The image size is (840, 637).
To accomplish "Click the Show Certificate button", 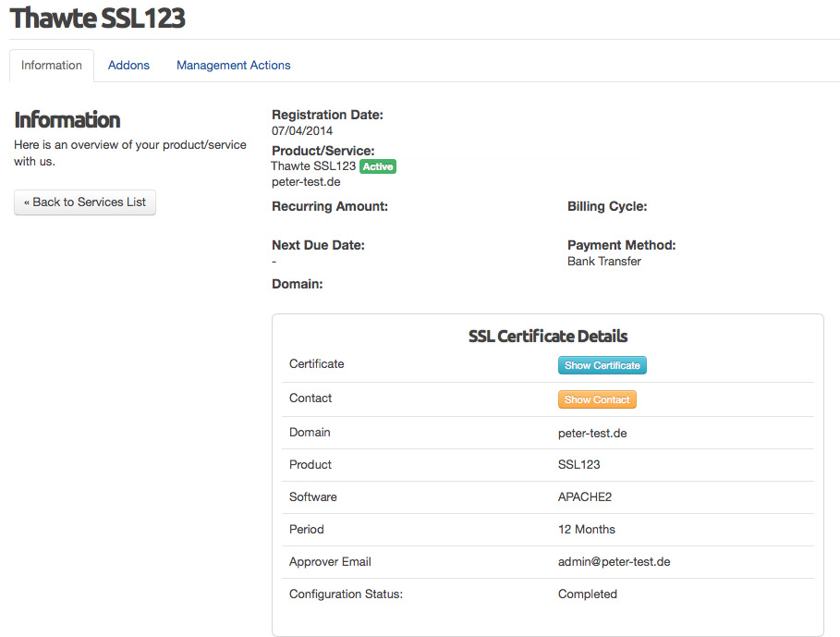I will (x=603, y=365).
